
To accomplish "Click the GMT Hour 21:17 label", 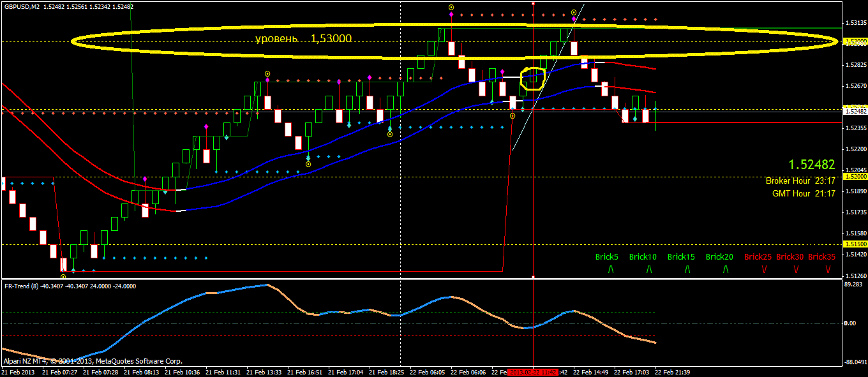I will [804, 193].
